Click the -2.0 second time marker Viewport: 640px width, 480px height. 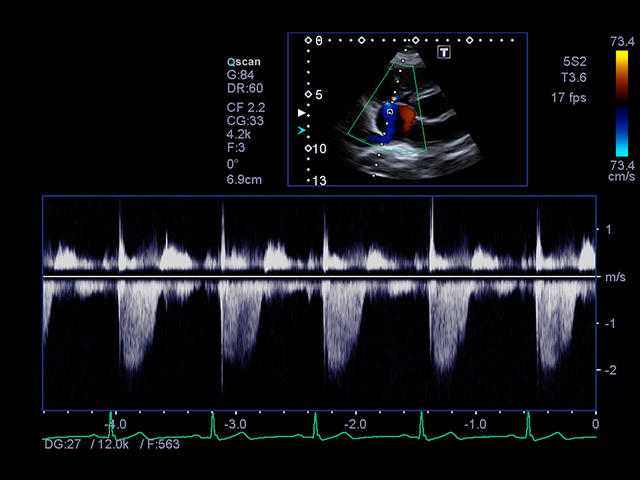[x=355, y=424]
